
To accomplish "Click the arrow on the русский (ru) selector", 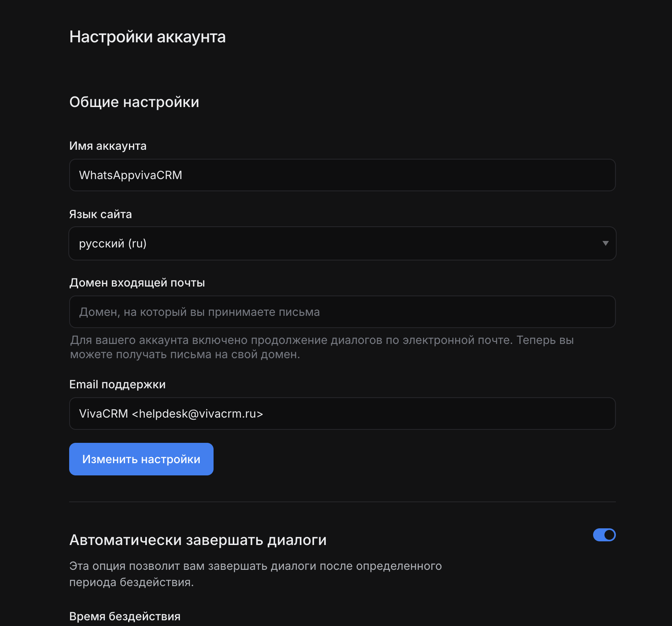I will 605,243.
